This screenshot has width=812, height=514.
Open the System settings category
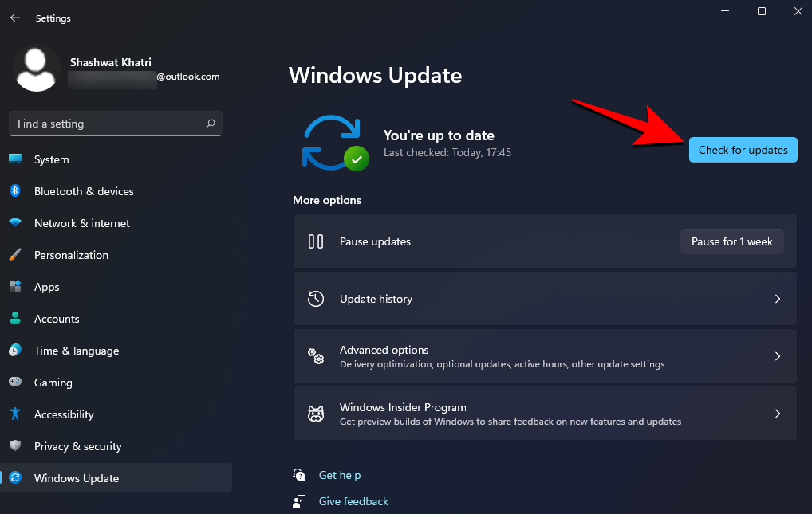coord(116,159)
